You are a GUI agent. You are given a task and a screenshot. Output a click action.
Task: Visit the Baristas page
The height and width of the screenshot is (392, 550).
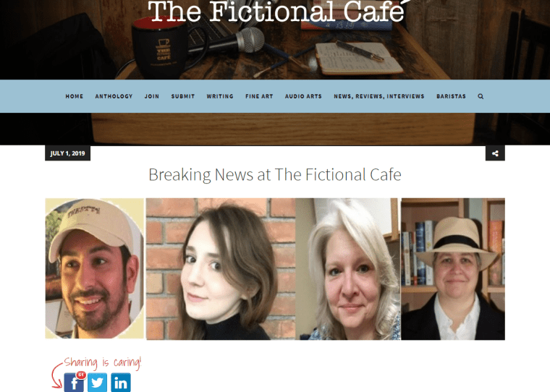pyautogui.click(x=451, y=96)
